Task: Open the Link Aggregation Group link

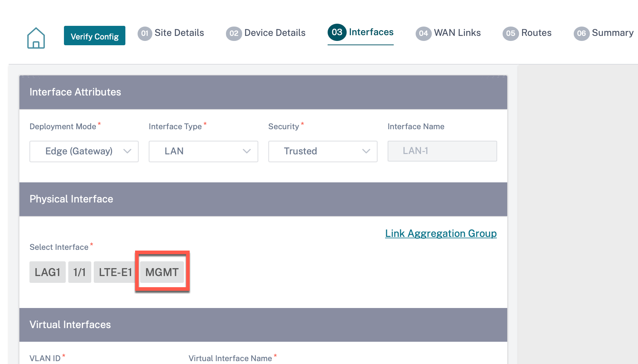Action: click(441, 233)
